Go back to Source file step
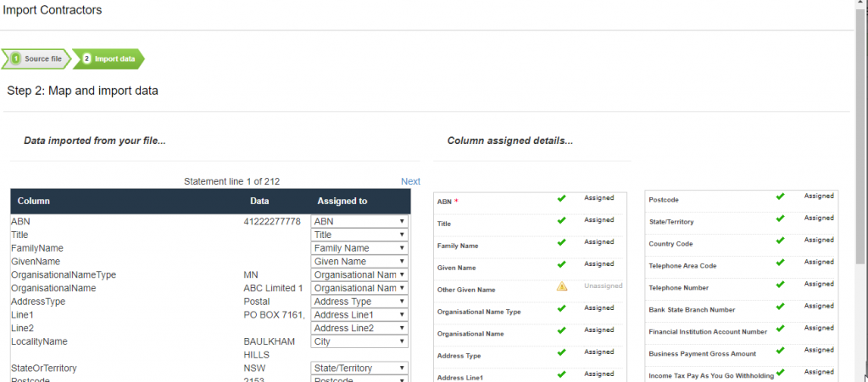 [36, 58]
